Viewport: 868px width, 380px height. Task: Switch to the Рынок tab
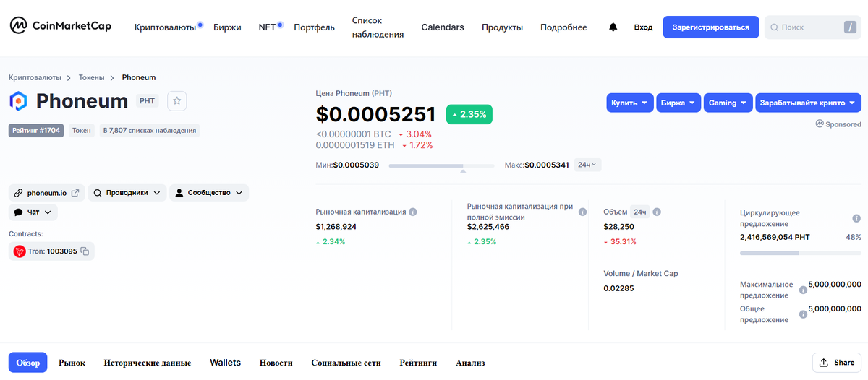[x=72, y=363]
